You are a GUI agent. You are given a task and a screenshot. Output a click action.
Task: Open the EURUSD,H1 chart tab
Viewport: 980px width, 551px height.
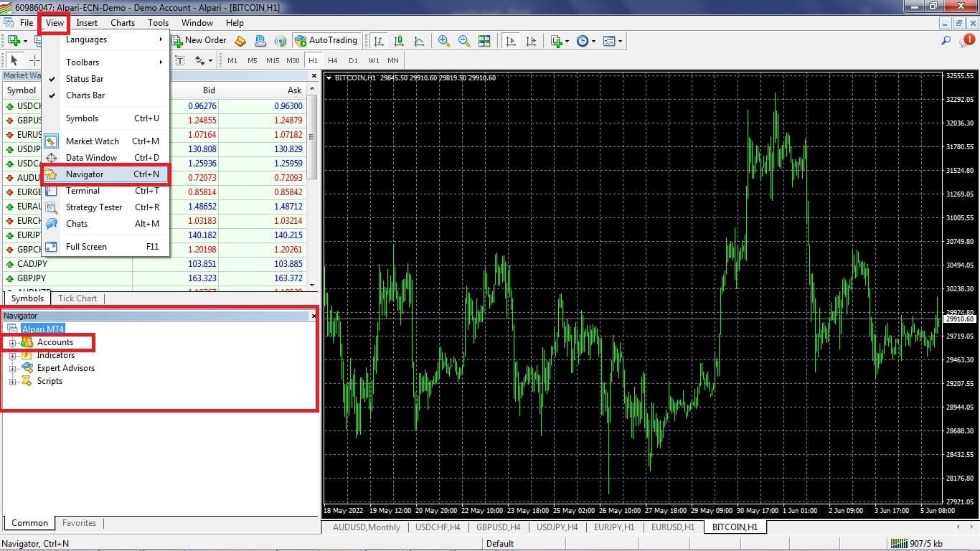point(672,527)
